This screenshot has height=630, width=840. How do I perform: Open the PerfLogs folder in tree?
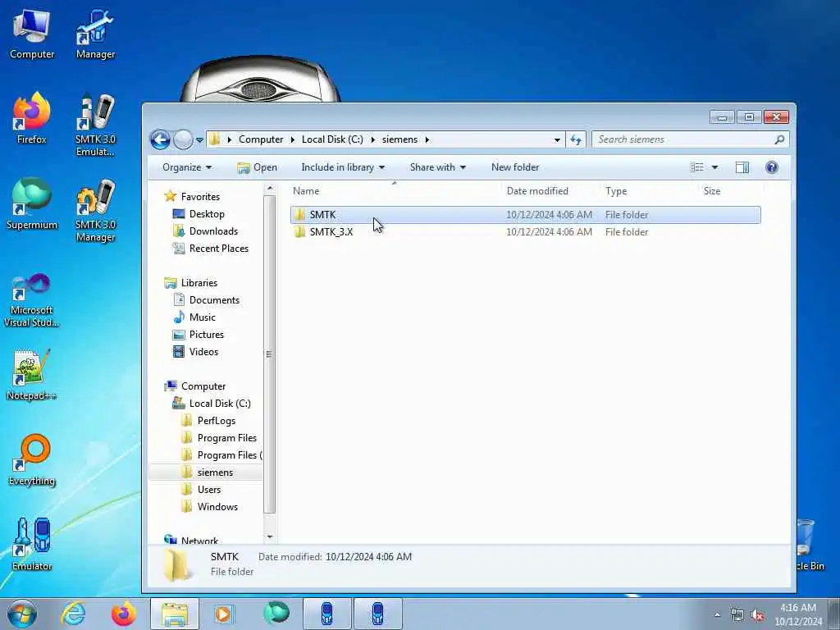(x=217, y=421)
